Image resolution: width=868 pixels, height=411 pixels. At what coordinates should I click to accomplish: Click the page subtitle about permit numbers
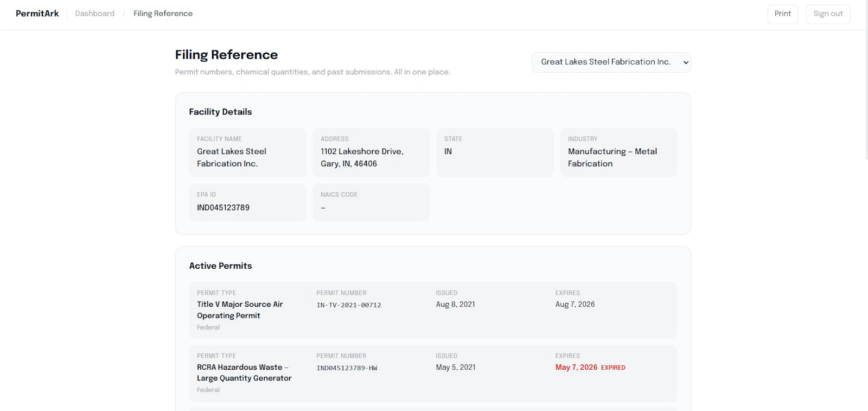click(312, 72)
